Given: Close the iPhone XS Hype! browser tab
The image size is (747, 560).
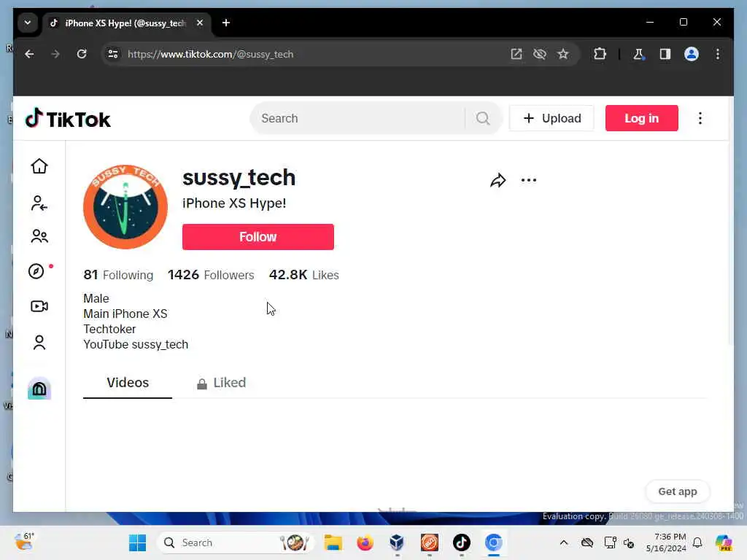Looking at the screenshot, I should (x=200, y=23).
